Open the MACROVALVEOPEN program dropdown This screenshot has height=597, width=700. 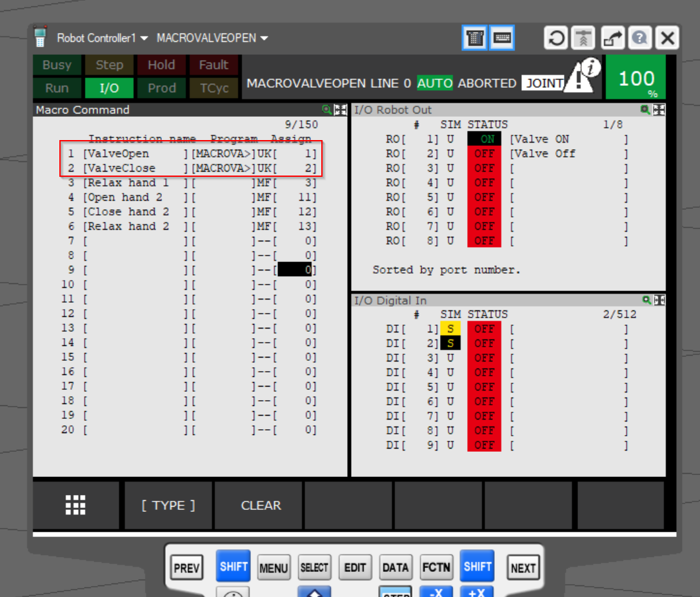(x=212, y=38)
